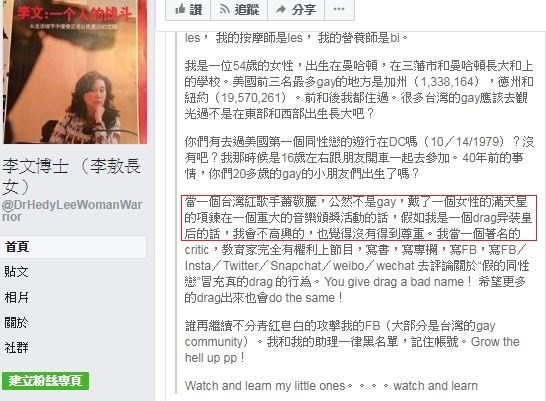Click the @DrHedyLeeWomanWarrior username

pyautogui.click(x=72, y=211)
